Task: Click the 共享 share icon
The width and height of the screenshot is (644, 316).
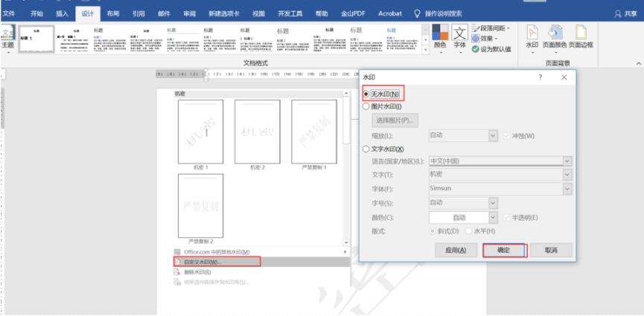Action: (x=618, y=13)
